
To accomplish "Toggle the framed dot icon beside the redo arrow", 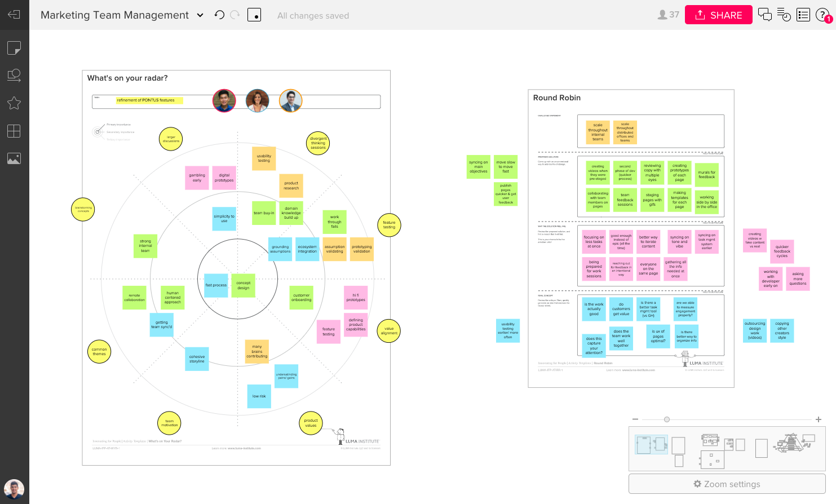I will (x=254, y=15).
